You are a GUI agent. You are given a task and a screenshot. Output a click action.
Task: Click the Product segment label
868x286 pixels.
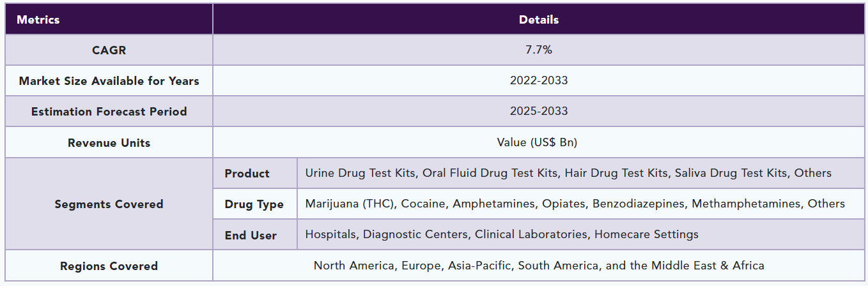tap(247, 174)
